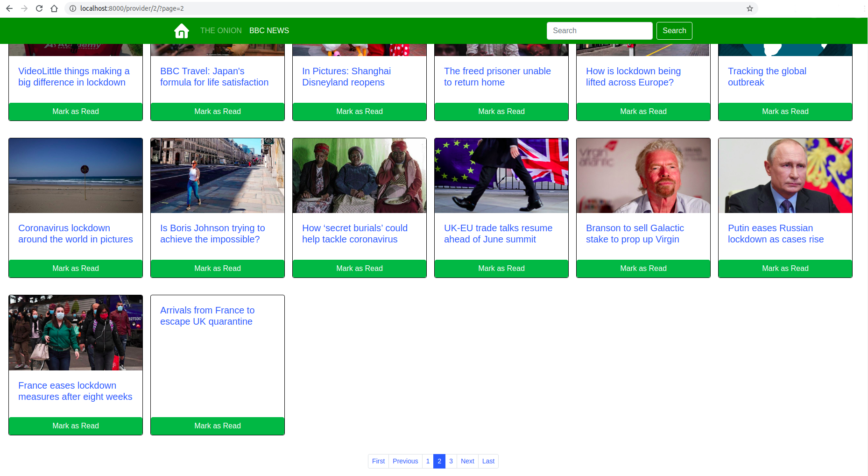
Task: Click the Putin article photo
Action: [x=785, y=176]
